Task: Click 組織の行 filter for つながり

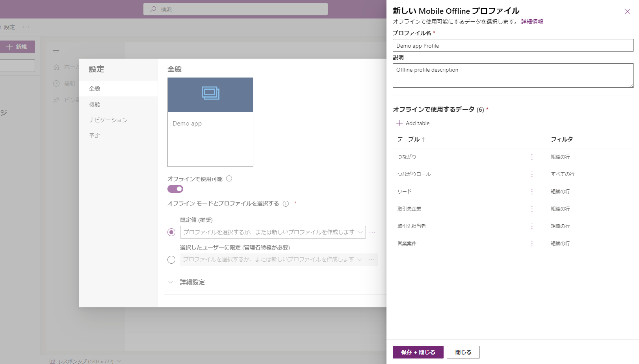Action: point(560,157)
